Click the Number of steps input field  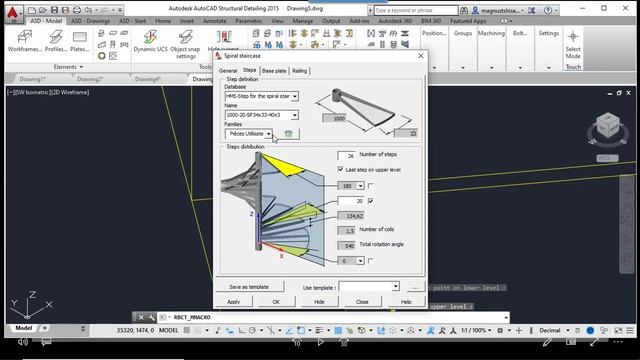(347, 155)
